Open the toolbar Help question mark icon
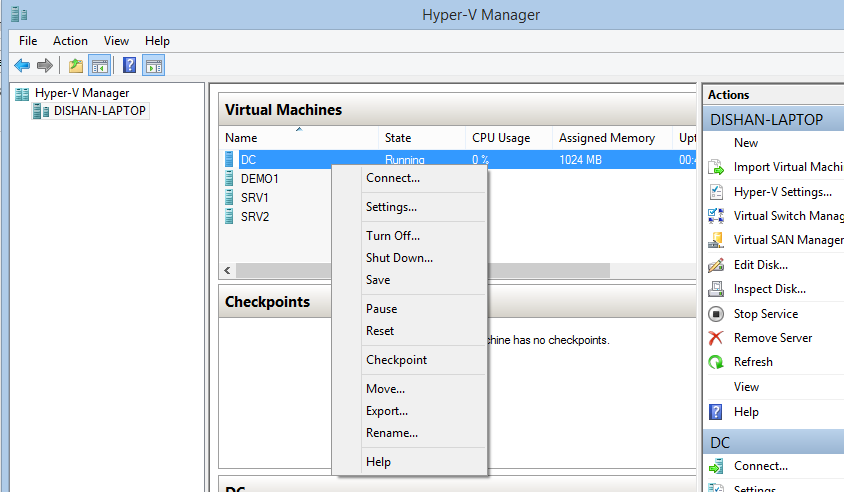This screenshot has height=492, width=844. coord(129,65)
